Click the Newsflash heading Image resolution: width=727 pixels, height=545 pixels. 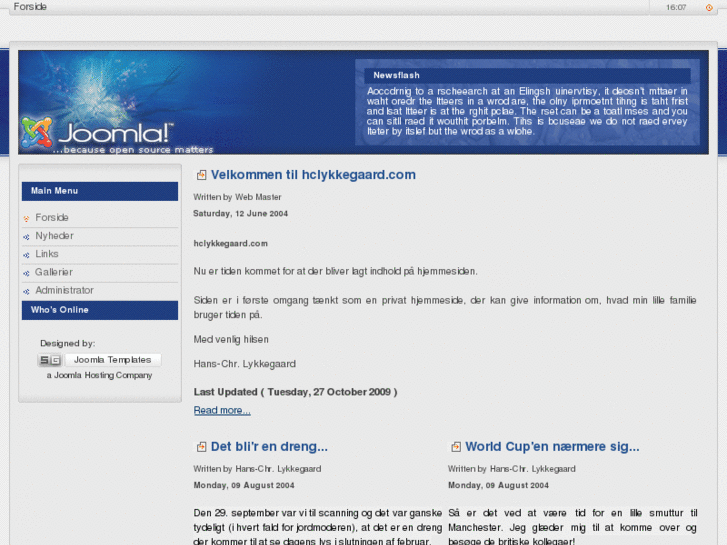coord(396,75)
